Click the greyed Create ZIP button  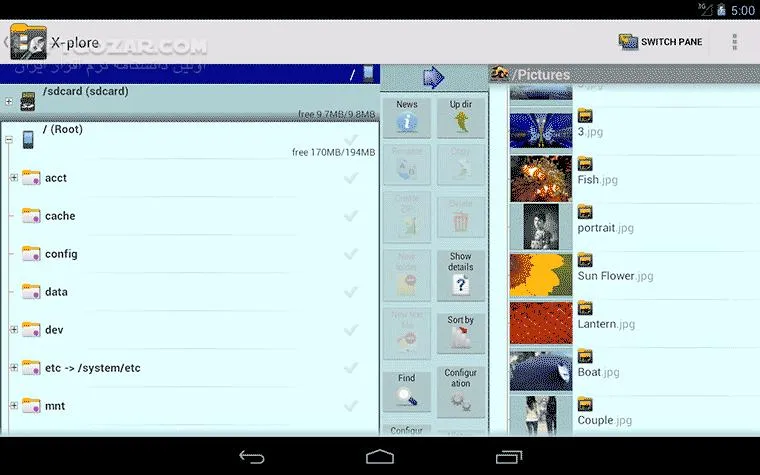point(407,216)
